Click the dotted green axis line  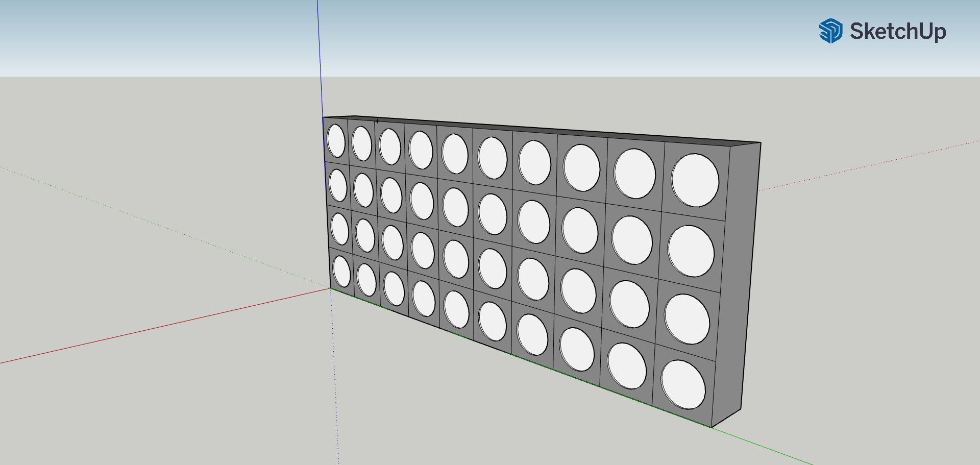coord(165,227)
